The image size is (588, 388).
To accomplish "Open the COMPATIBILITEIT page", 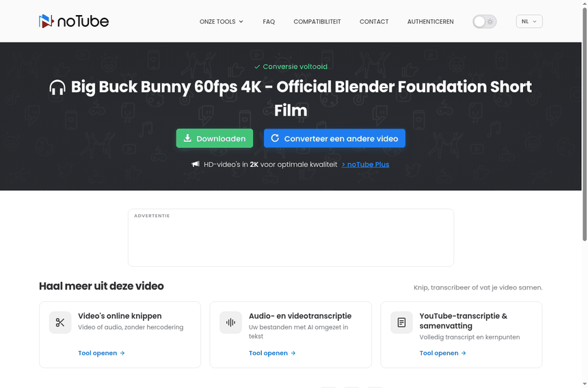I will pos(317,22).
